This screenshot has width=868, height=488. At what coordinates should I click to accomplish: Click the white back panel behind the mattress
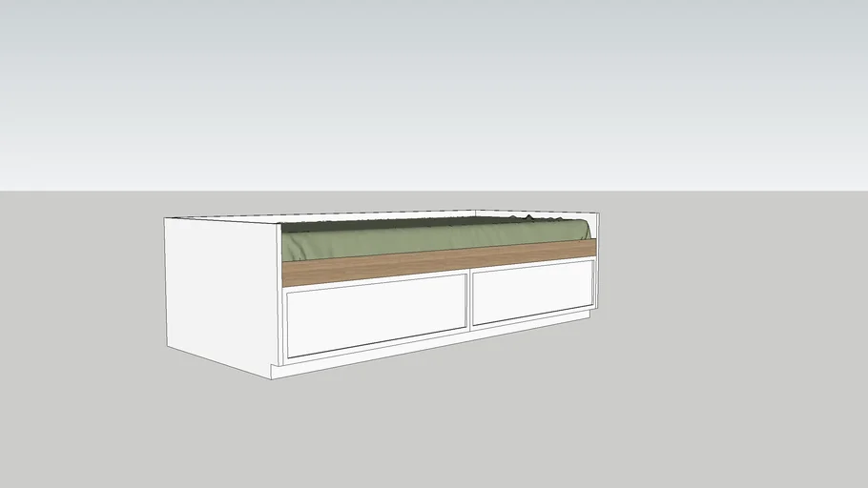pos(382,218)
